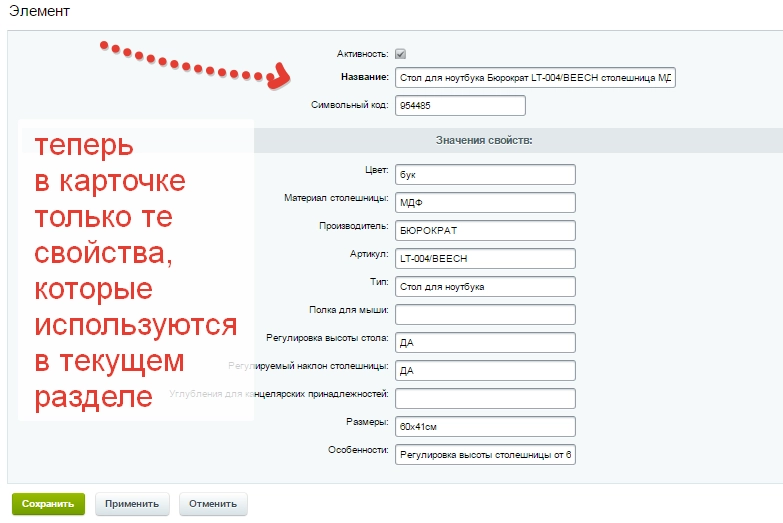Image resolution: width=783 pixels, height=523 pixels.
Task: Click the Применить button
Action: tap(132, 504)
